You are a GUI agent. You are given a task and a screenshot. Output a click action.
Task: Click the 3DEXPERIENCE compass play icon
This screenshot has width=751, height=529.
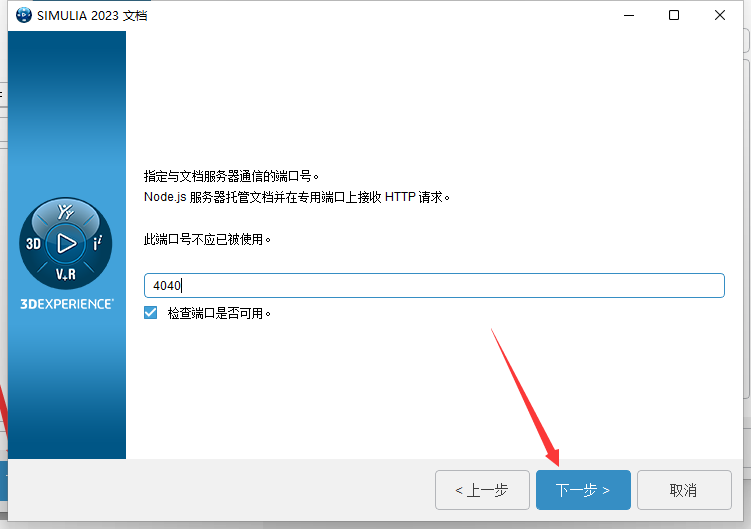[x=66, y=243]
